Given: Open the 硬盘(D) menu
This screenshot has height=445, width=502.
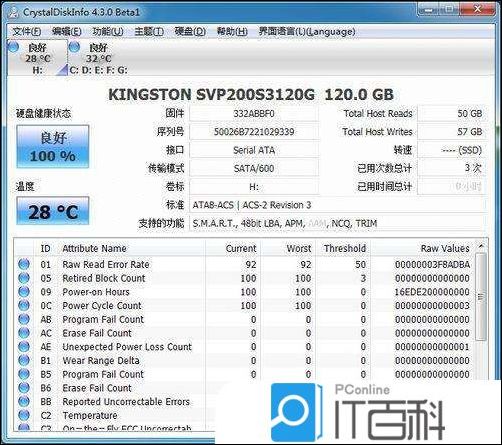Looking at the screenshot, I should [x=190, y=31].
